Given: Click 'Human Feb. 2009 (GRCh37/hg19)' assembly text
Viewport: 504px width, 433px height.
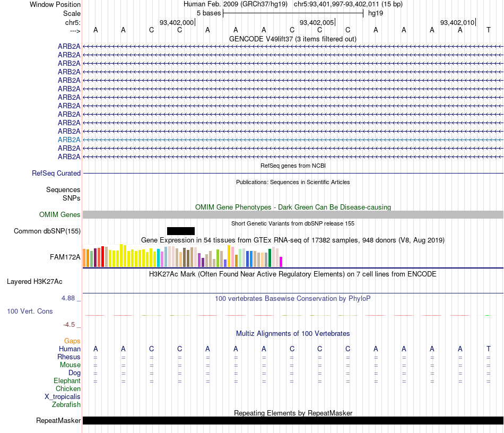Looking at the screenshot, I should 235,4.
